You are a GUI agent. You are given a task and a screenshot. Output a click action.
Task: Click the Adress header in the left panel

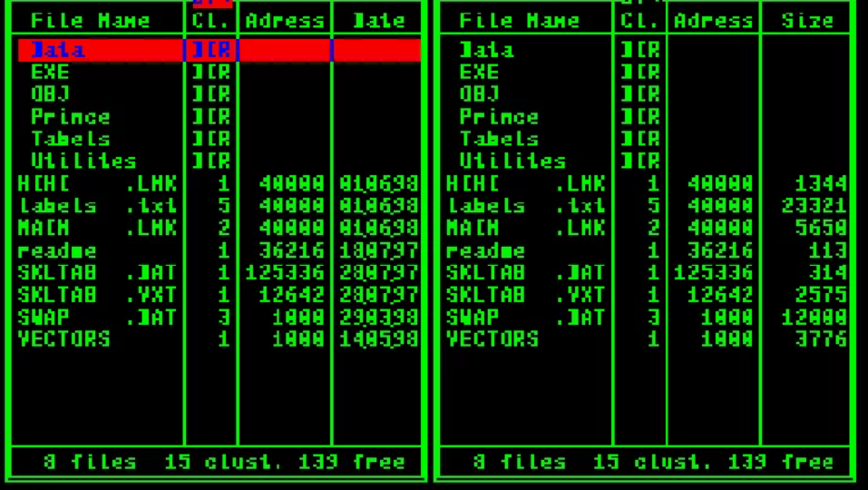[x=285, y=21]
